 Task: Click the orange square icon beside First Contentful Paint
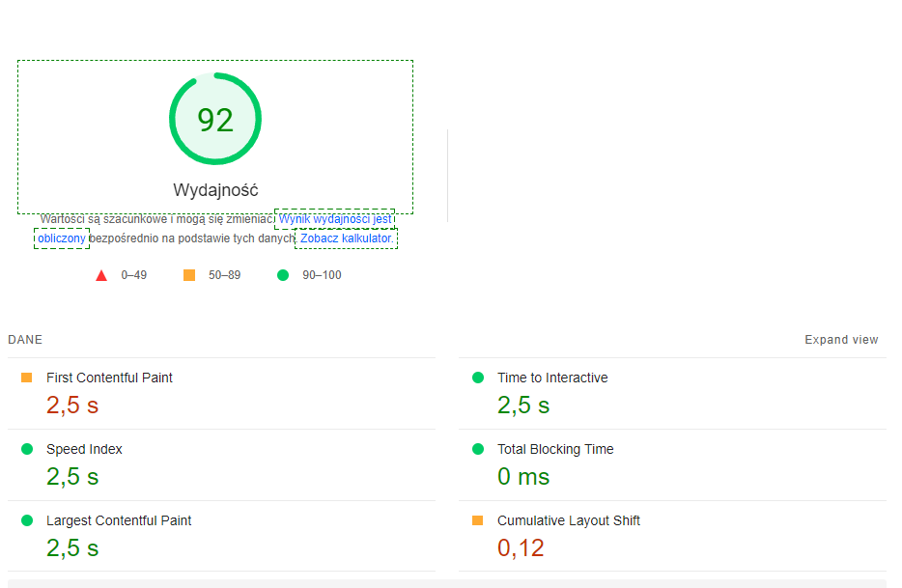click(x=27, y=378)
